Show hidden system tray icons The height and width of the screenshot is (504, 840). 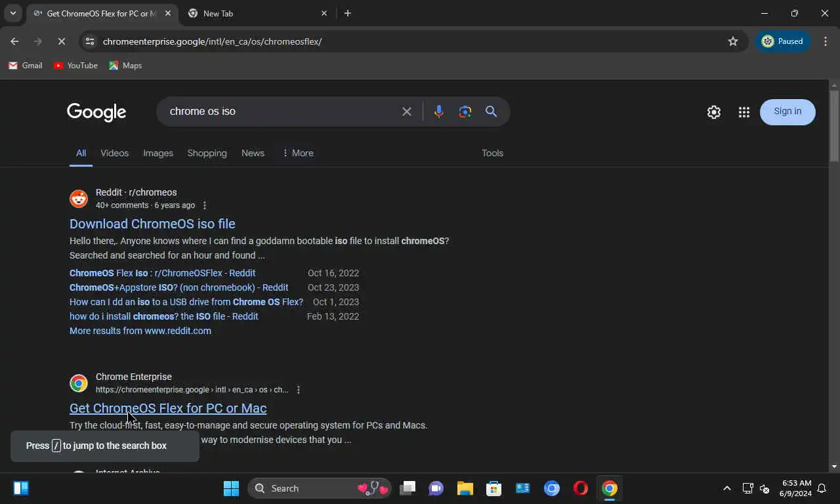click(x=726, y=488)
